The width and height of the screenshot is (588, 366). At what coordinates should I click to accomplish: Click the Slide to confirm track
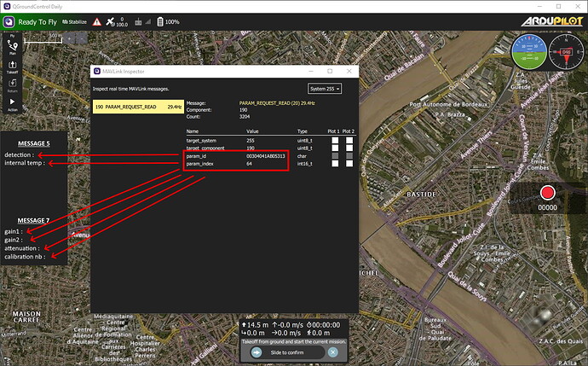(x=287, y=352)
